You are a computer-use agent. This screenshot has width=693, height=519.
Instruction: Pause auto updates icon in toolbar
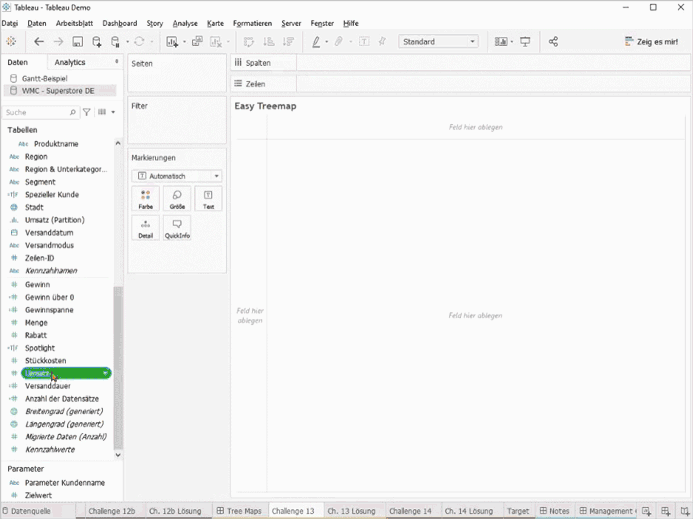[x=115, y=42]
